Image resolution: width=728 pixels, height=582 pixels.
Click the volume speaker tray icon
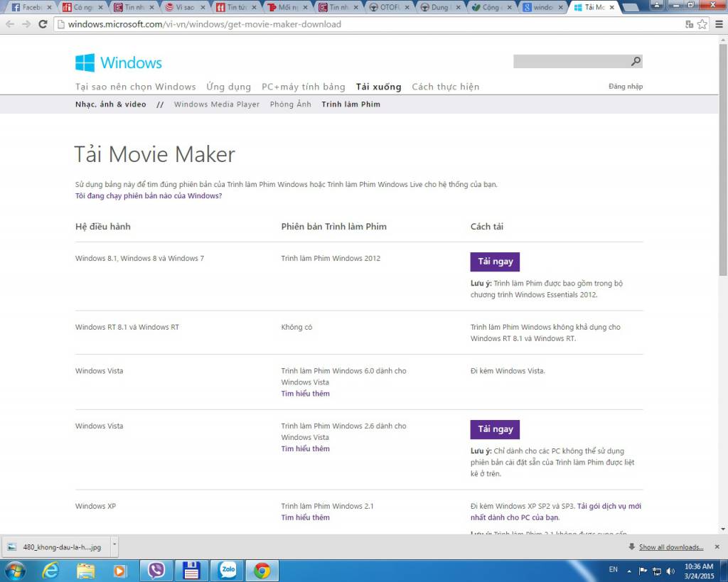670,571
